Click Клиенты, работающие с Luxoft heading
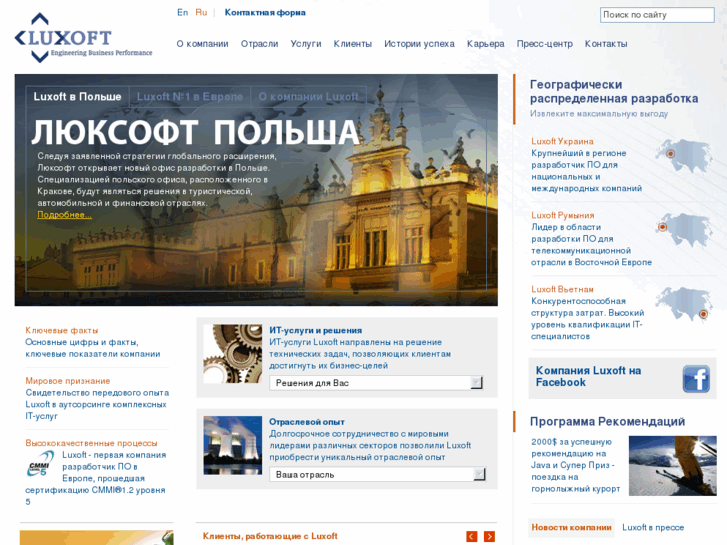Viewport: 727px width, 545px height. point(270,536)
